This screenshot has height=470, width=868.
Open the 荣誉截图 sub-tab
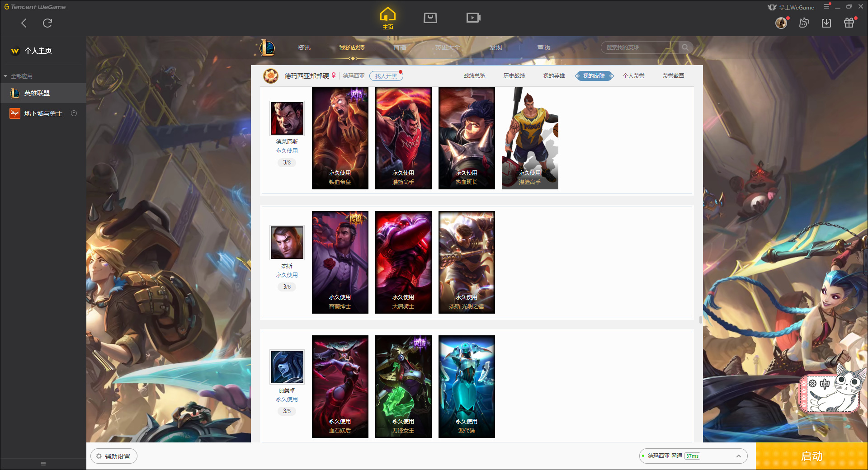click(x=673, y=76)
